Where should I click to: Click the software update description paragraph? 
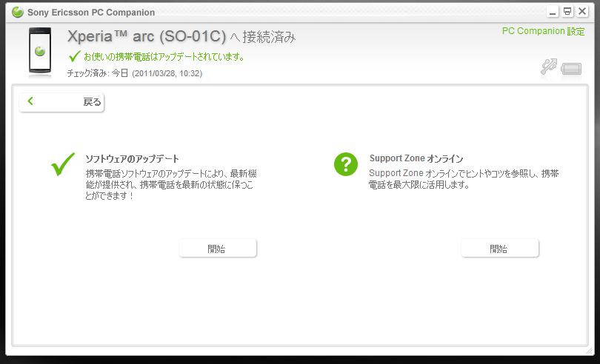[x=171, y=185]
